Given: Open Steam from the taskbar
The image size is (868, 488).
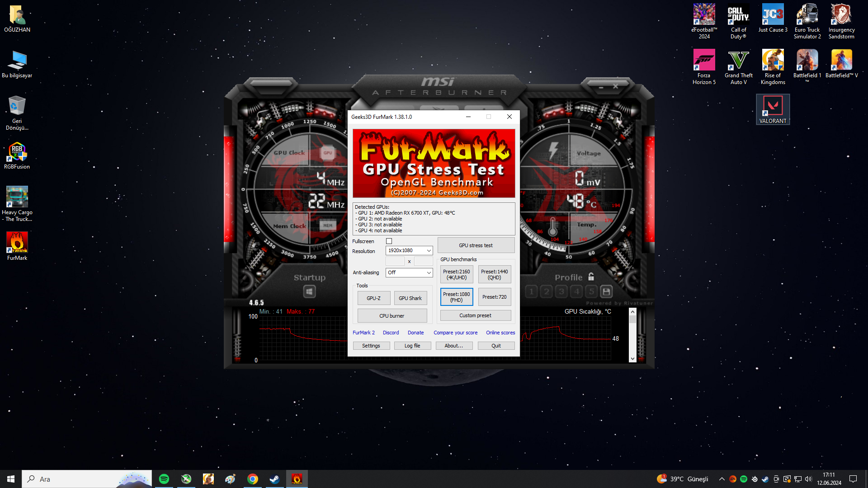Looking at the screenshot, I should click(x=274, y=479).
